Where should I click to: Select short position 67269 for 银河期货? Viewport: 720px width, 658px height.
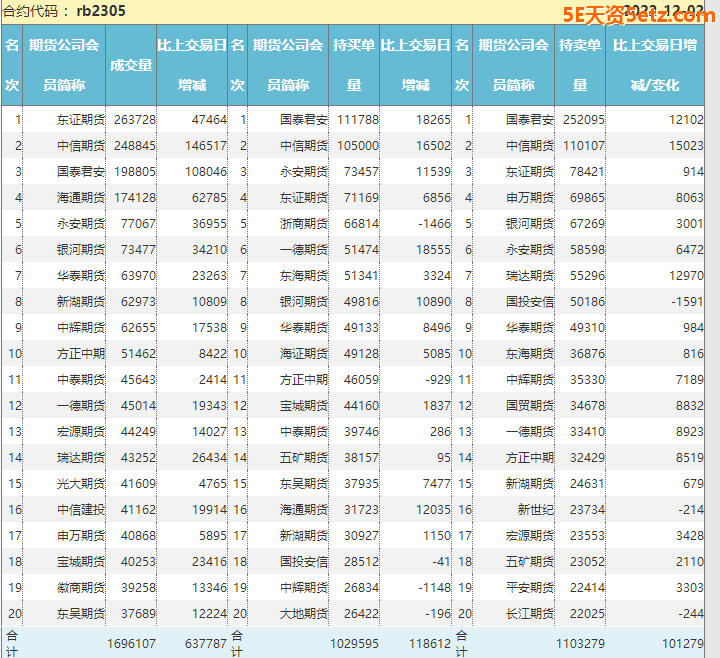[x=587, y=224]
